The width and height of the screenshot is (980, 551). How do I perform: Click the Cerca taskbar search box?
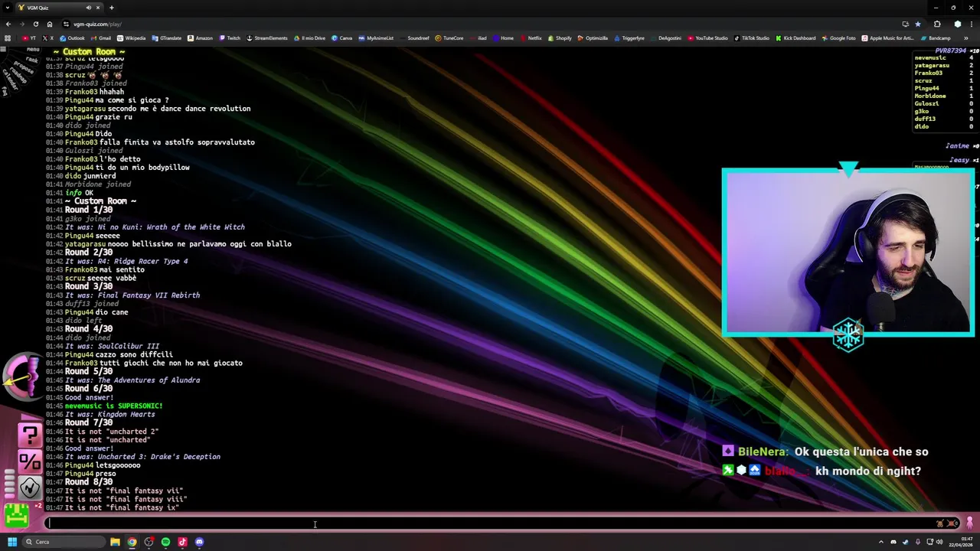click(63, 542)
